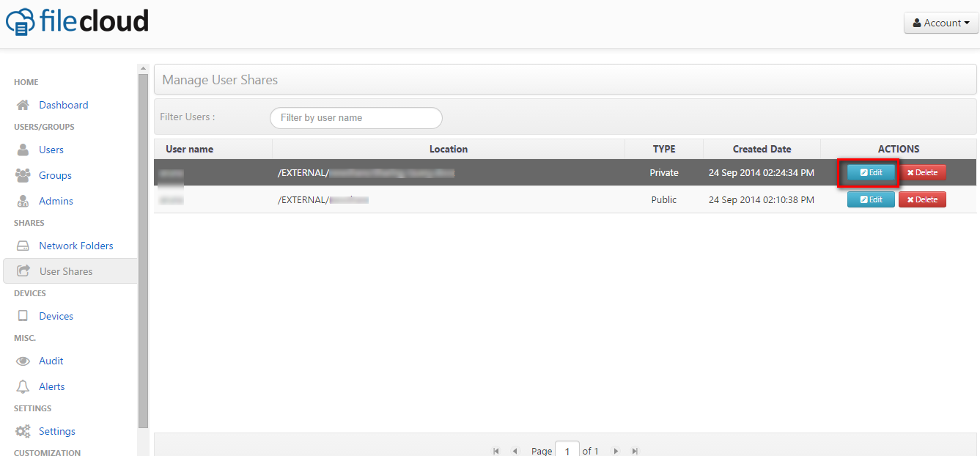Screen dimensions: 980x456
Task: Click the Admins icon in sidebar
Action: point(23,201)
